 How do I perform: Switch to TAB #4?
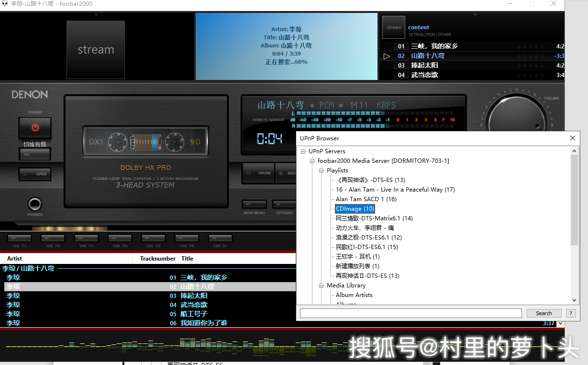[120, 238]
